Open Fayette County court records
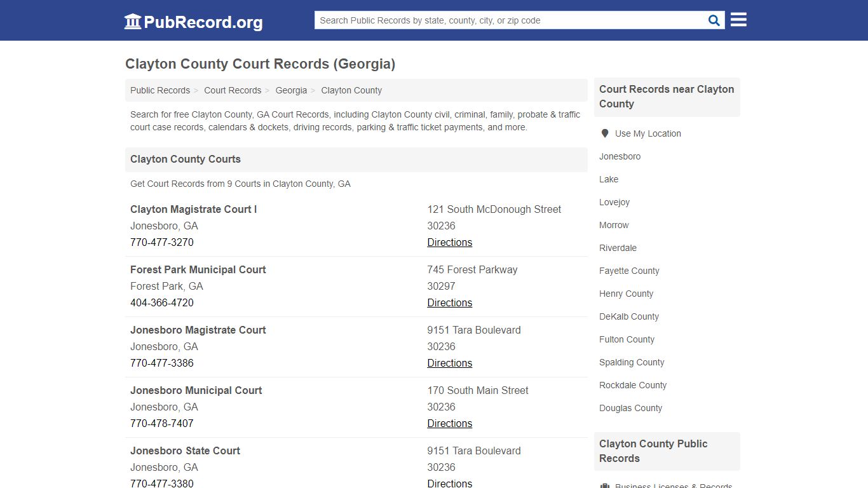Screen dimensions: 868x488 click(x=629, y=271)
